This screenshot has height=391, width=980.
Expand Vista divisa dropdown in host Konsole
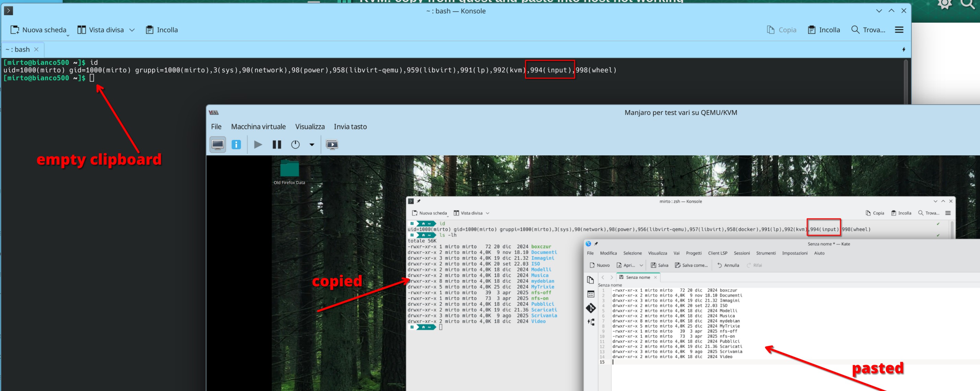[132, 30]
